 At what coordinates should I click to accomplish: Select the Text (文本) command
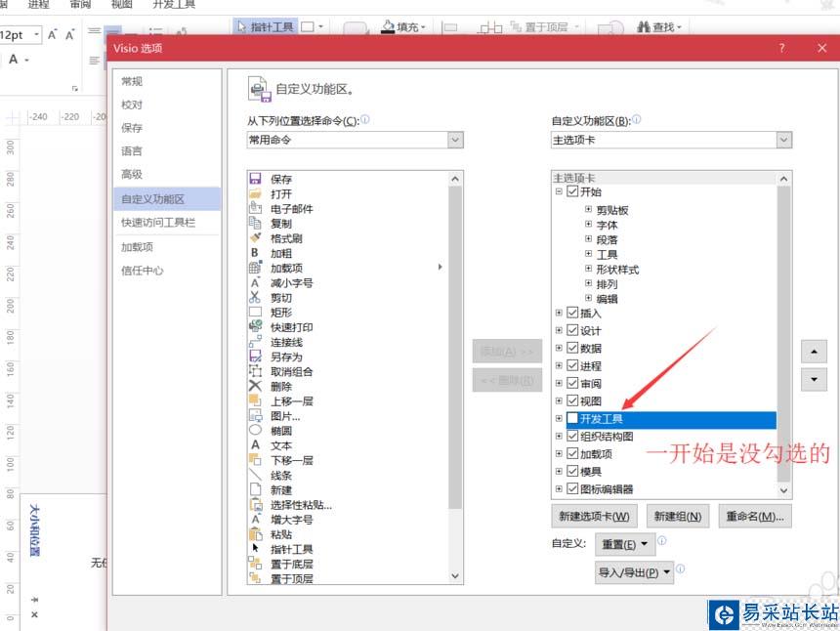pyautogui.click(x=281, y=445)
